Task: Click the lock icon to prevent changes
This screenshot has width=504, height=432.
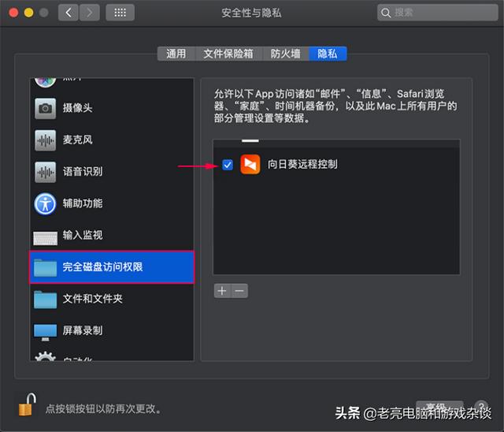Action: (28, 404)
